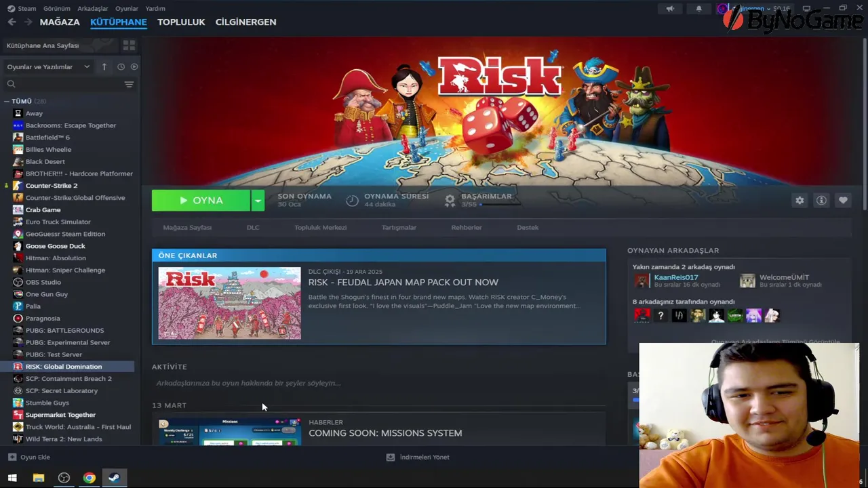
Task: Show recent activity clock icon
Action: pyautogui.click(x=121, y=66)
